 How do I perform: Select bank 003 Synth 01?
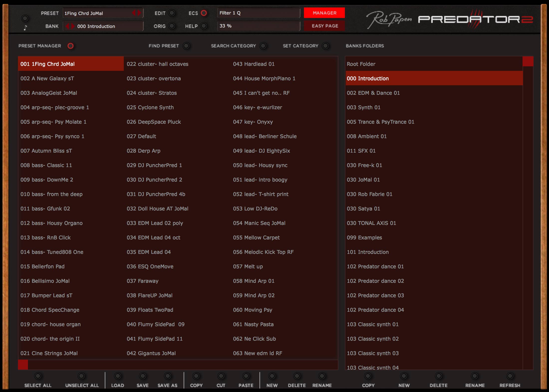point(434,107)
